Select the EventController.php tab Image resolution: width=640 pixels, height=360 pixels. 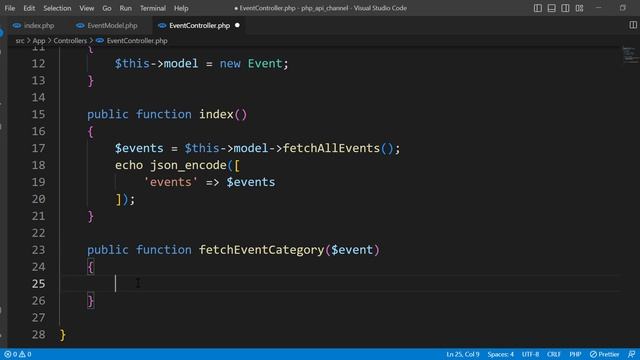click(x=200, y=25)
